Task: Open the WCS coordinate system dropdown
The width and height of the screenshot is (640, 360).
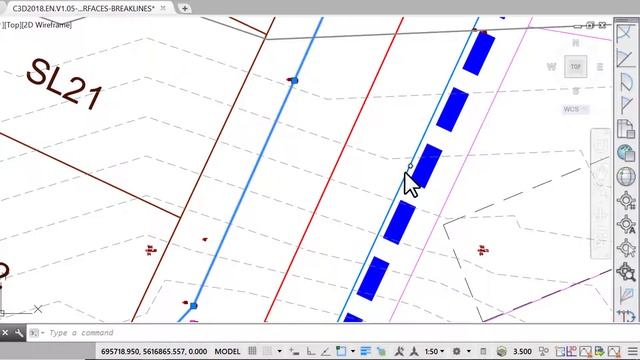Action: coord(575,109)
